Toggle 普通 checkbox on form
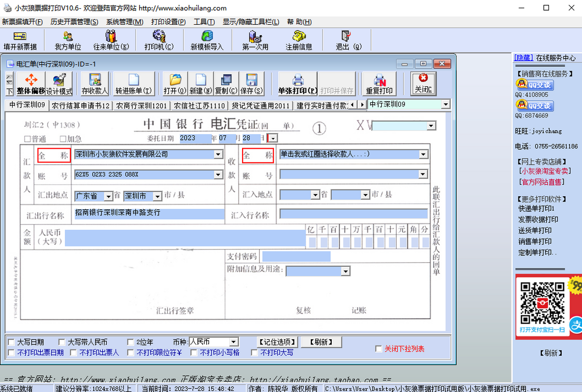The image size is (582, 392). (27, 139)
